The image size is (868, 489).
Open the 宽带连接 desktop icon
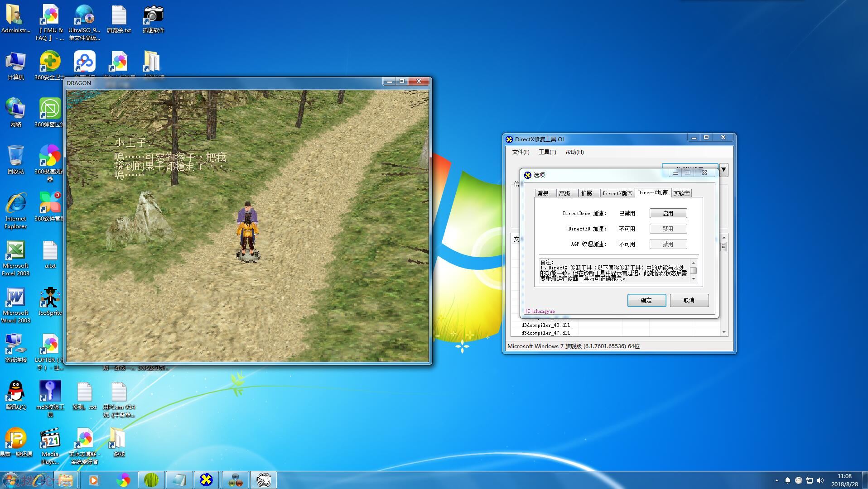(x=16, y=348)
